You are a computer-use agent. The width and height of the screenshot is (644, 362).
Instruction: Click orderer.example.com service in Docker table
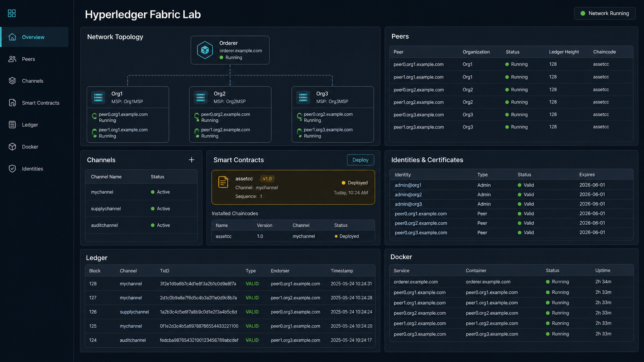pyautogui.click(x=416, y=282)
